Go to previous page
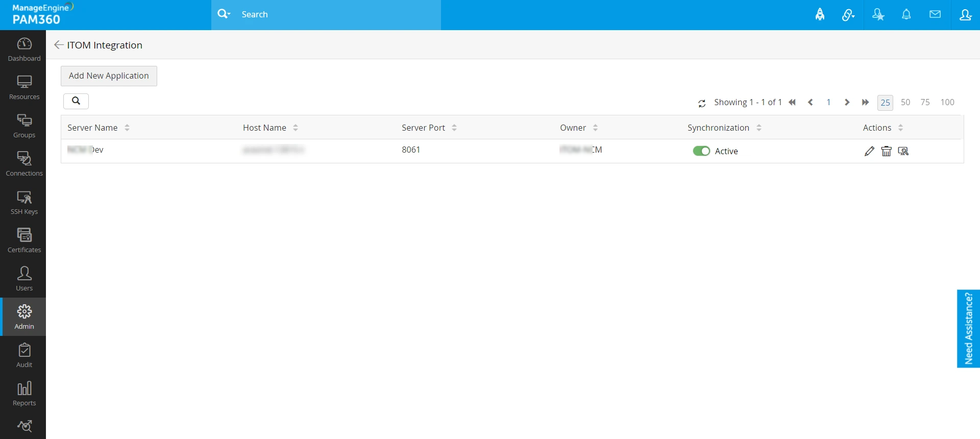980x439 pixels. [x=811, y=103]
